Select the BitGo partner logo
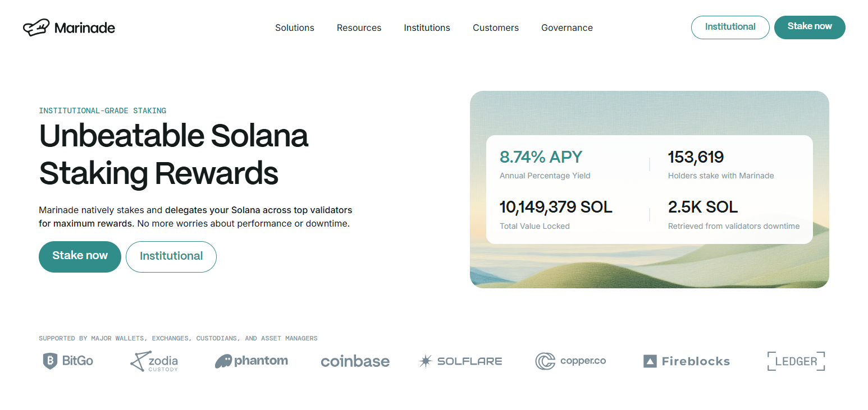 (67, 361)
